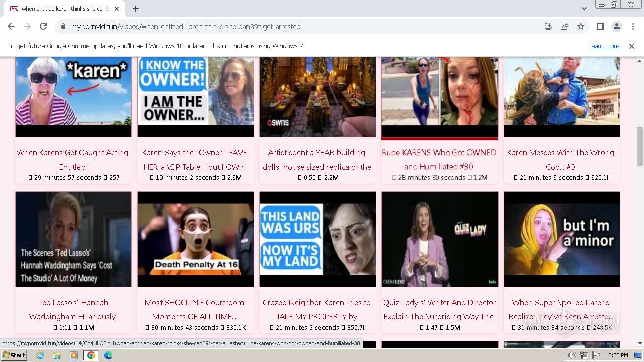Open the Action Center flag icon

click(596, 355)
